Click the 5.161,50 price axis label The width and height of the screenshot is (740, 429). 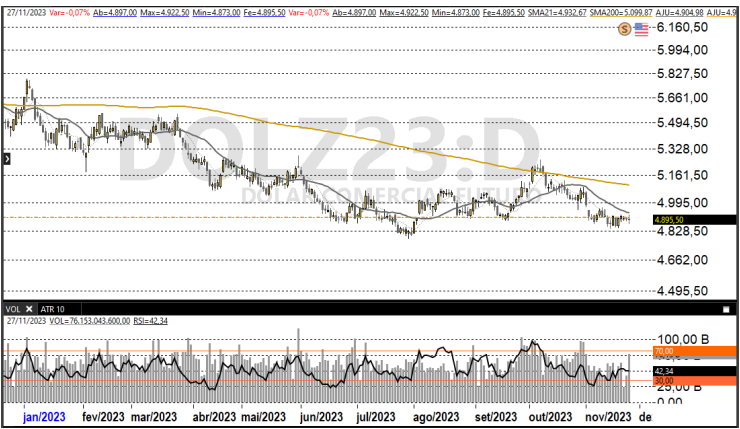682,175
